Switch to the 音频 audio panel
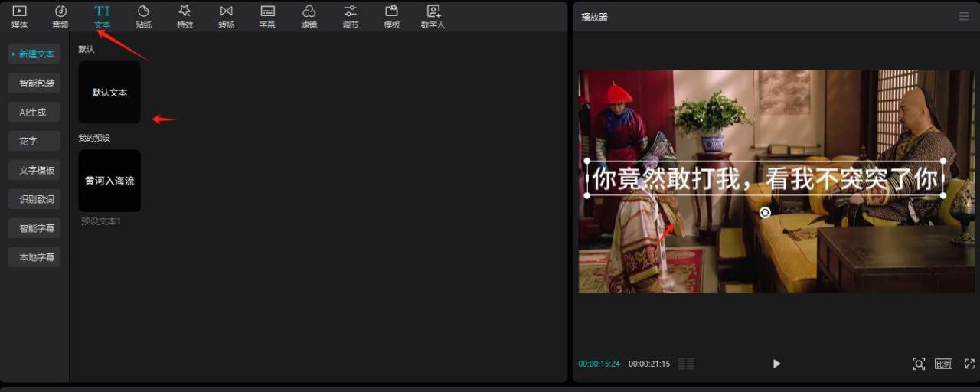 coord(60,16)
